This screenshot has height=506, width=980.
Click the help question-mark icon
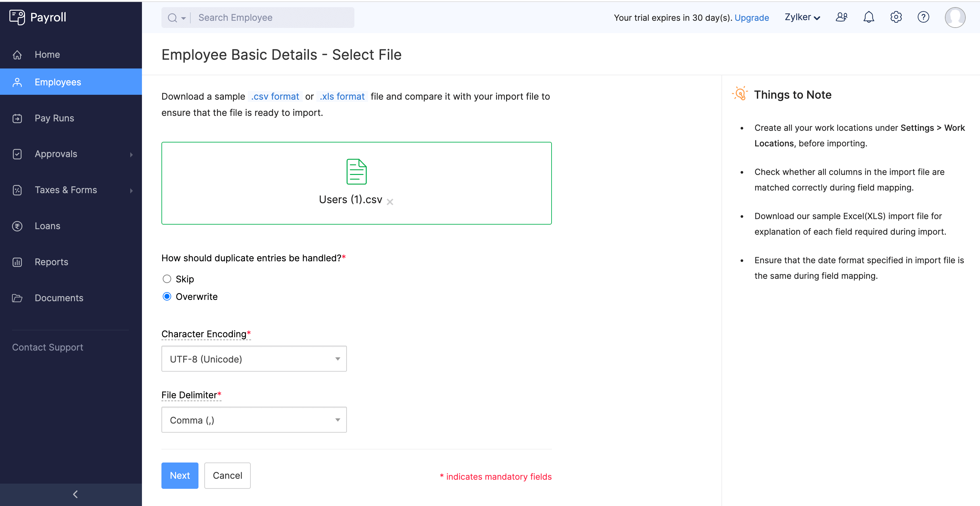(x=923, y=17)
